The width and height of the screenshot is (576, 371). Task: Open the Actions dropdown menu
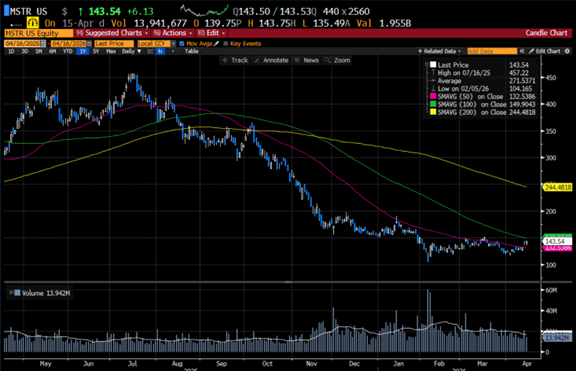173,33
